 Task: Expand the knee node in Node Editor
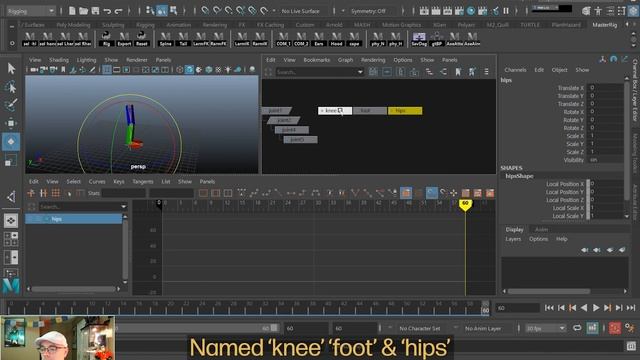coord(322,111)
